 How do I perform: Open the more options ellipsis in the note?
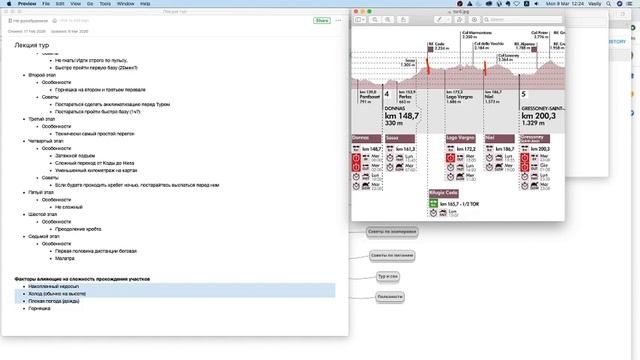pyautogui.click(x=338, y=20)
